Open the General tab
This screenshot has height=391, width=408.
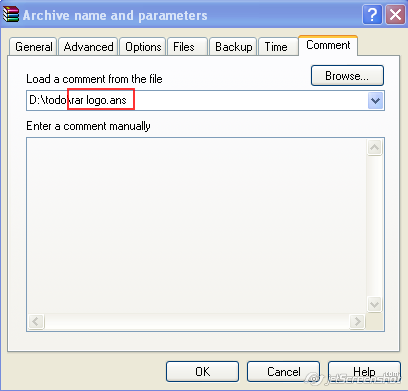click(33, 47)
